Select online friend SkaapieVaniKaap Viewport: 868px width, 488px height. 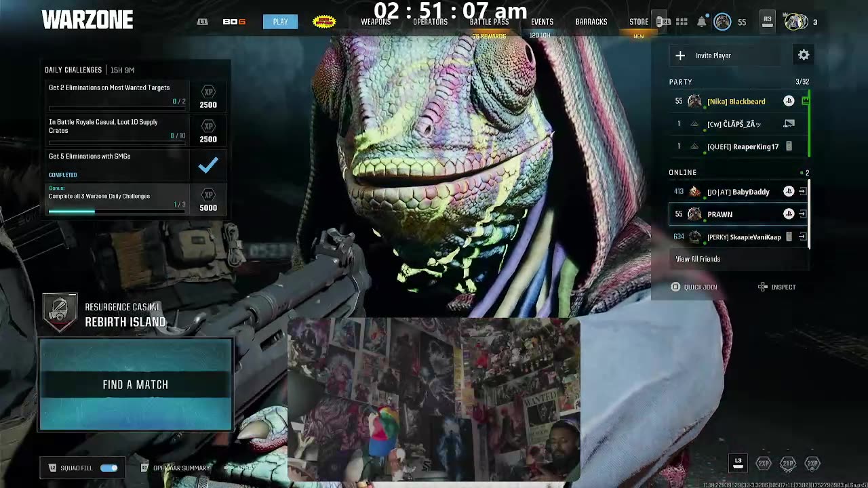(x=738, y=237)
